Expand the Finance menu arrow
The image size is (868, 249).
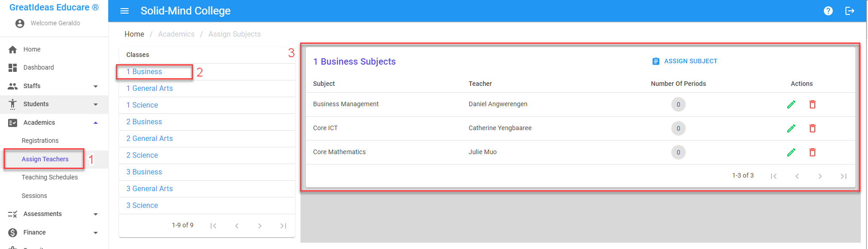pyautogui.click(x=96, y=233)
